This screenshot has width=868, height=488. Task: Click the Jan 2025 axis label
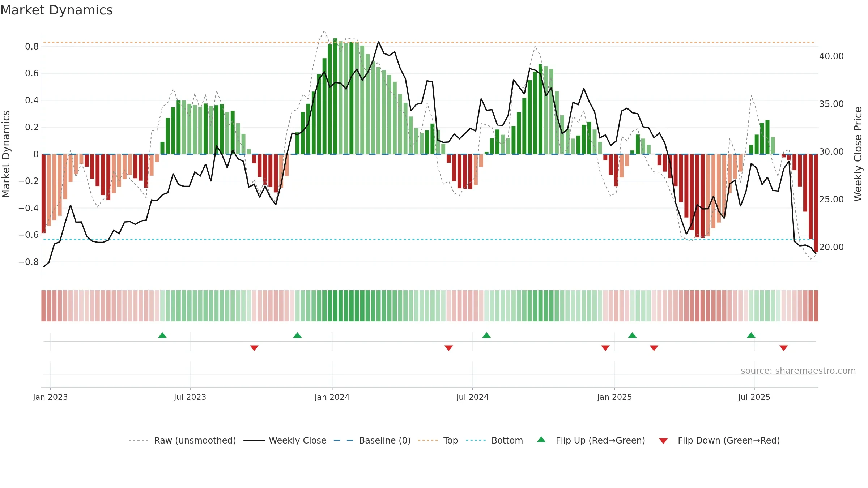pos(614,397)
